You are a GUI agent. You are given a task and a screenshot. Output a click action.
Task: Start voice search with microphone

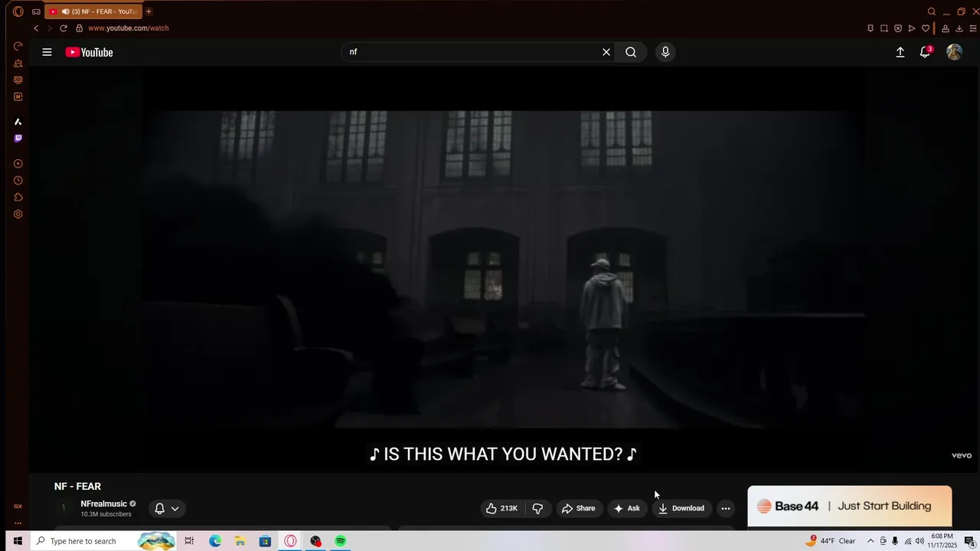665,52
